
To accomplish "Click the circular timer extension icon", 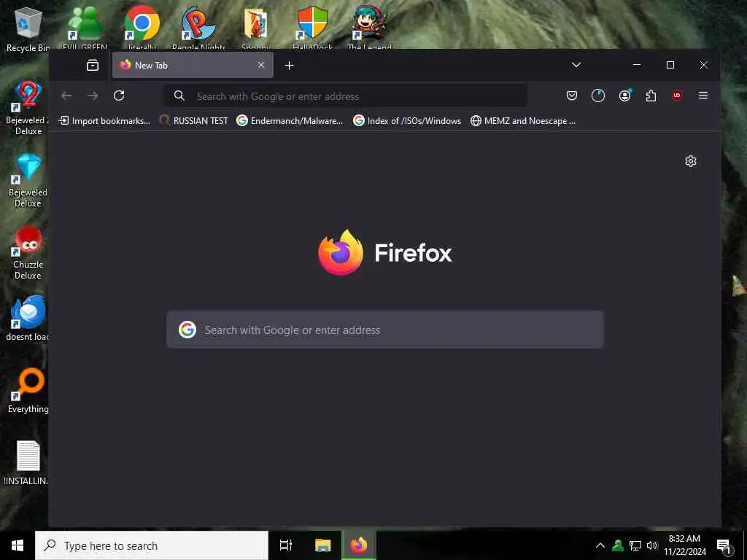I will click(598, 96).
